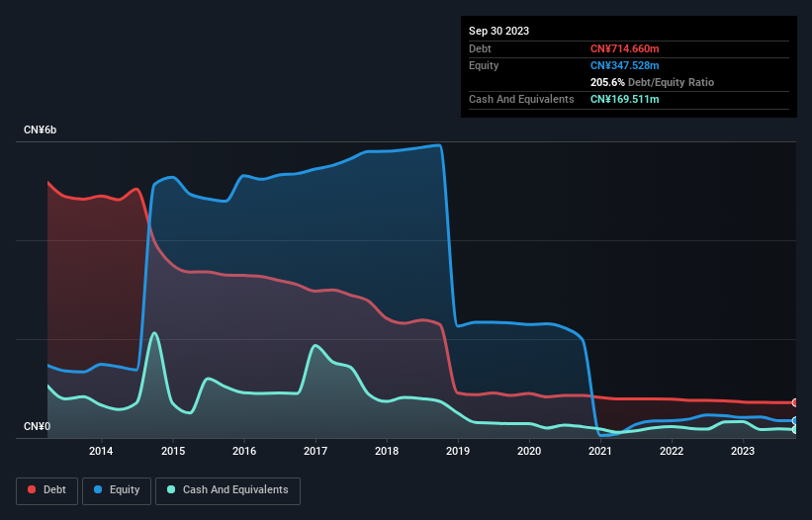Click the Debt label in tooltip
Screen dimensions: 812x520
coord(480,48)
